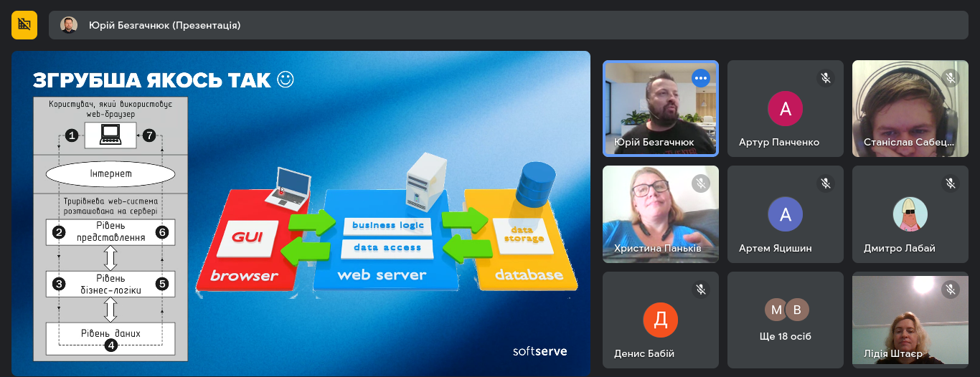This screenshot has width=980, height=377.
Task: Click muted mic icon on Лідія Штаєр tile
Action: [x=951, y=290]
